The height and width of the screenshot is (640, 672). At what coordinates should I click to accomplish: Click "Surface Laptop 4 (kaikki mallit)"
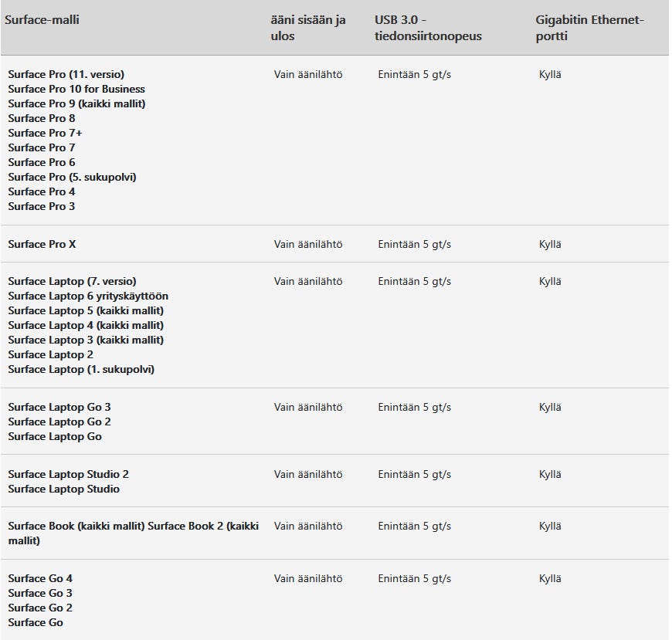click(x=86, y=325)
